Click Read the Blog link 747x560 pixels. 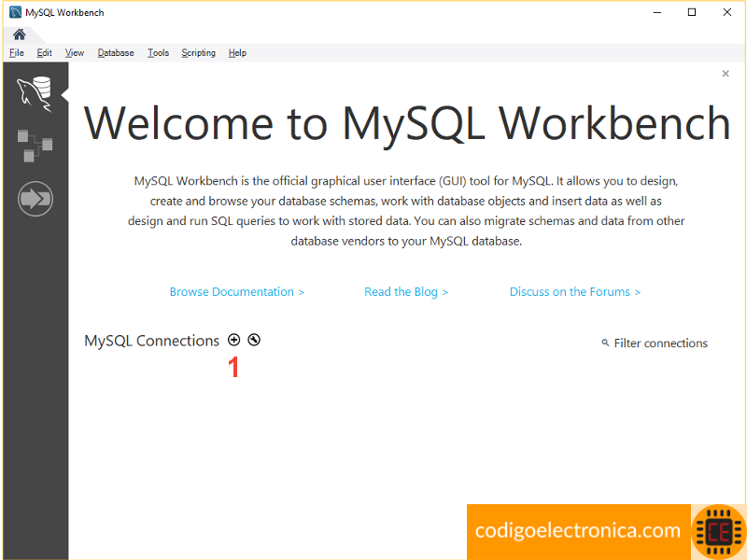pos(406,291)
